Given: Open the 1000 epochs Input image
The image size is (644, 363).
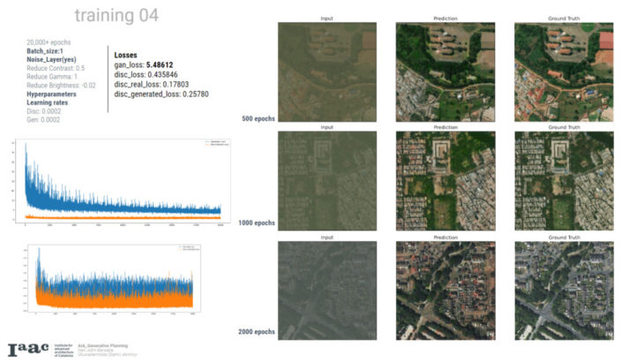Looking at the screenshot, I should [326, 180].
